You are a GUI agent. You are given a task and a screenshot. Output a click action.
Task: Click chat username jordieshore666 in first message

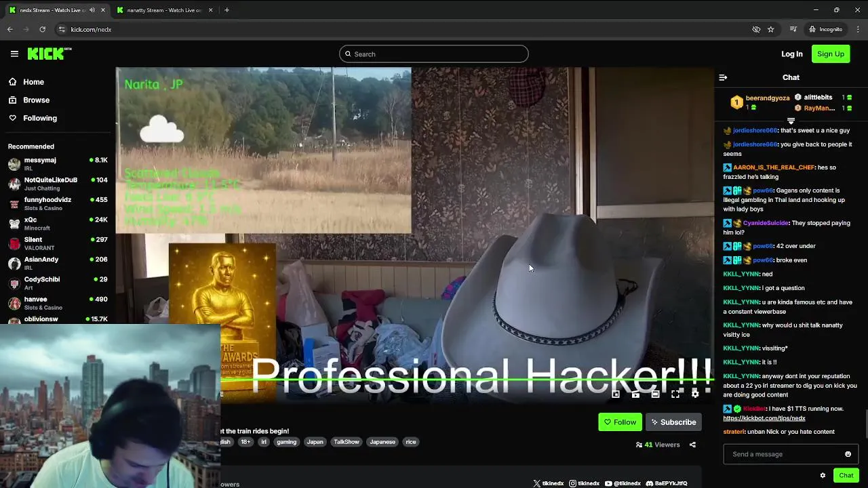point(755,130)
